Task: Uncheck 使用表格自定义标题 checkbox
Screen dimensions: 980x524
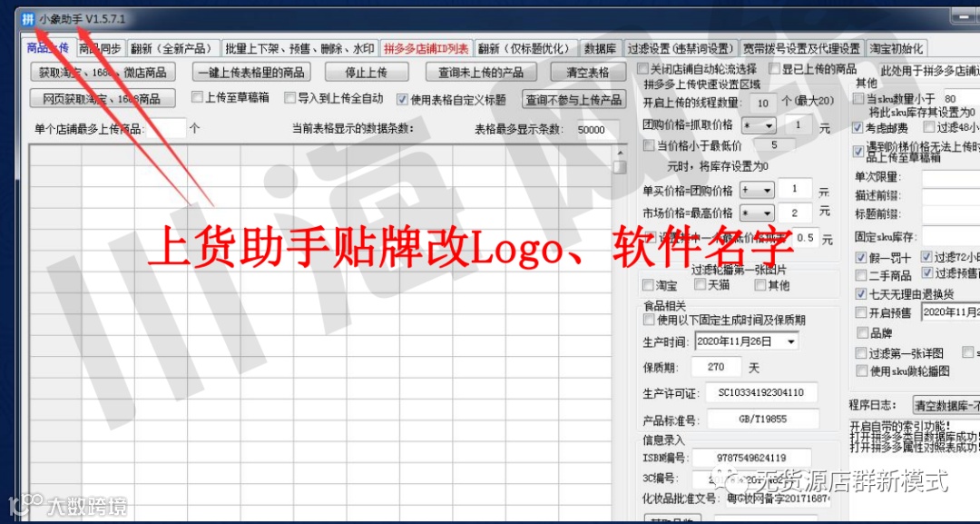Action: 403,99
